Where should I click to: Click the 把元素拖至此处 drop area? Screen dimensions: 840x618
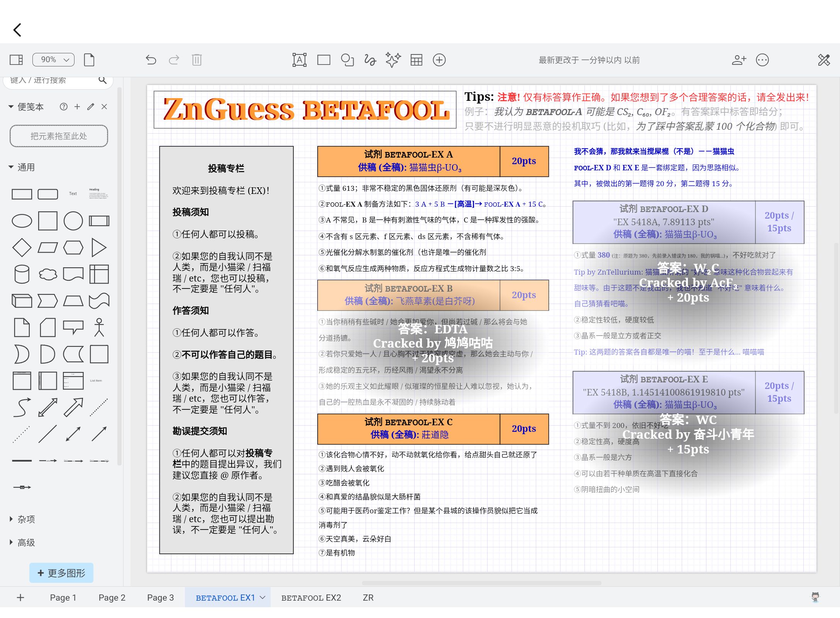[x=59, y=136]
